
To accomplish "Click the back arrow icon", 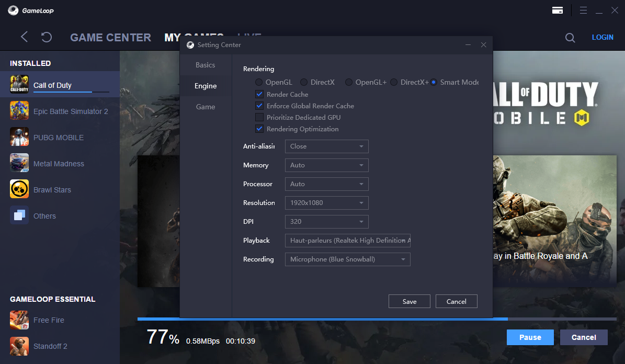I will point(24,37).
